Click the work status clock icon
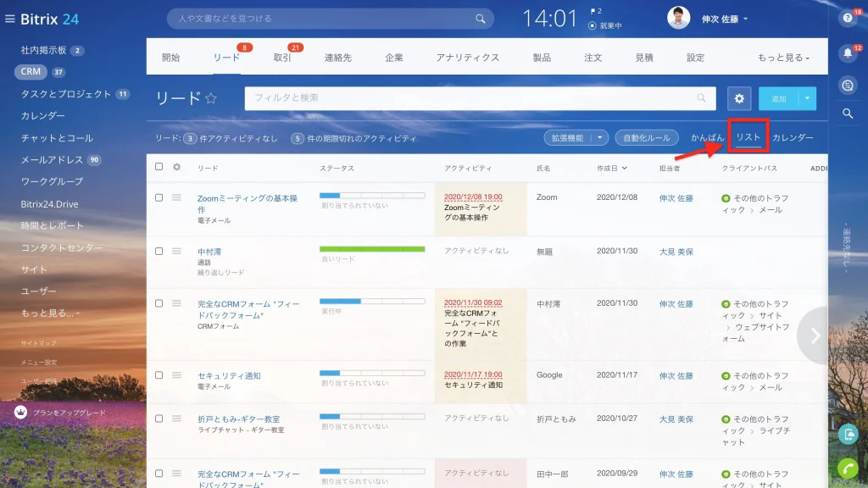The height and width of the screenshot is (488, 868). 593,25
